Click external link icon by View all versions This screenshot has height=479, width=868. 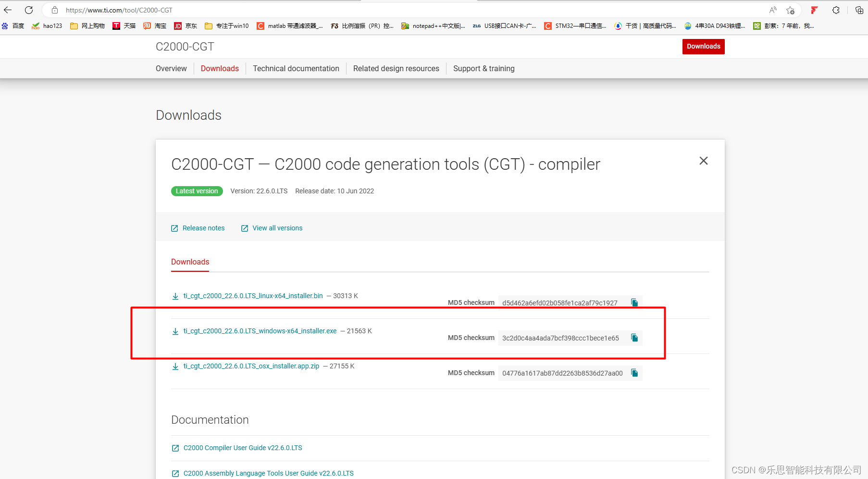(x=245, y=228)
